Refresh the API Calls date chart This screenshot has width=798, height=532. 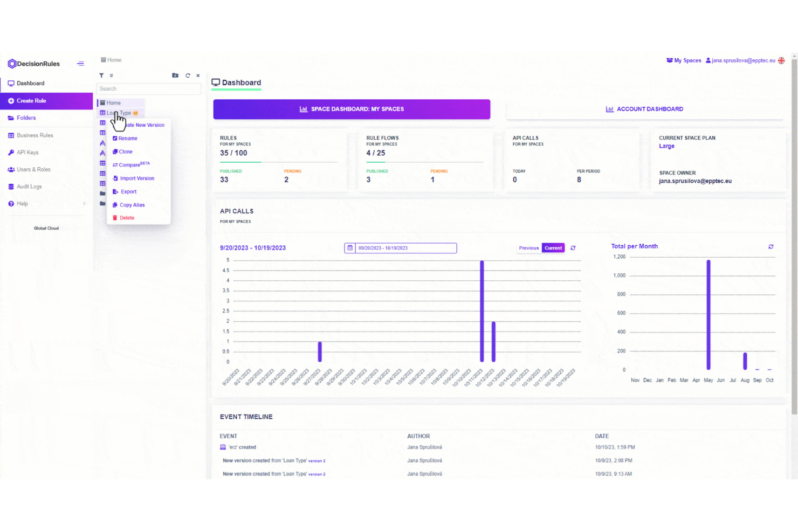(x=573, y=248)
